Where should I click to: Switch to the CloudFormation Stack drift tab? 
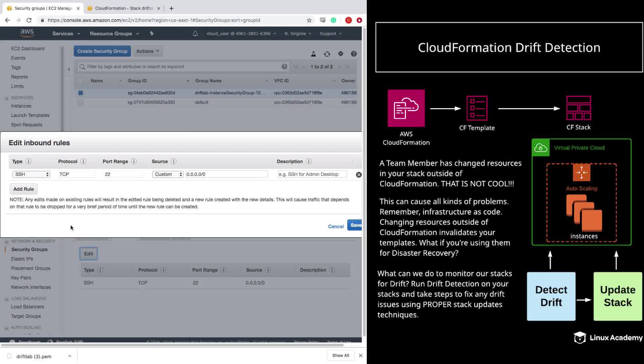click(124, 8)
